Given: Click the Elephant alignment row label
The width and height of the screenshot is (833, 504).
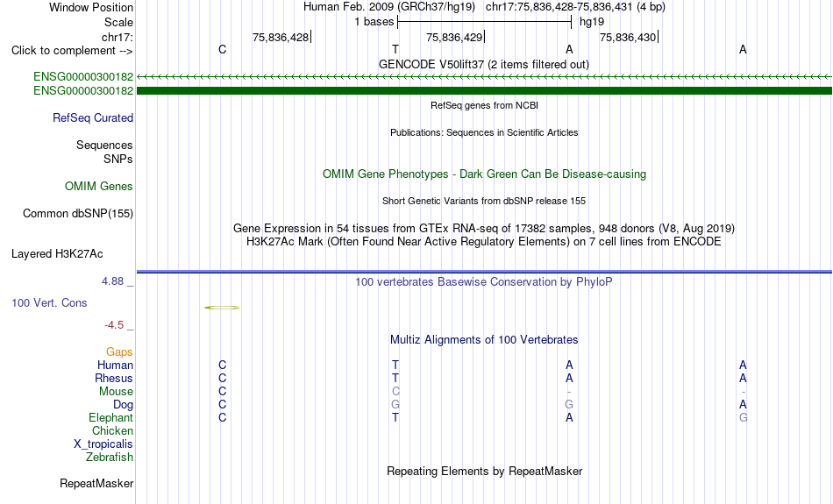Looking at the screenshot, I should point(111,418).
